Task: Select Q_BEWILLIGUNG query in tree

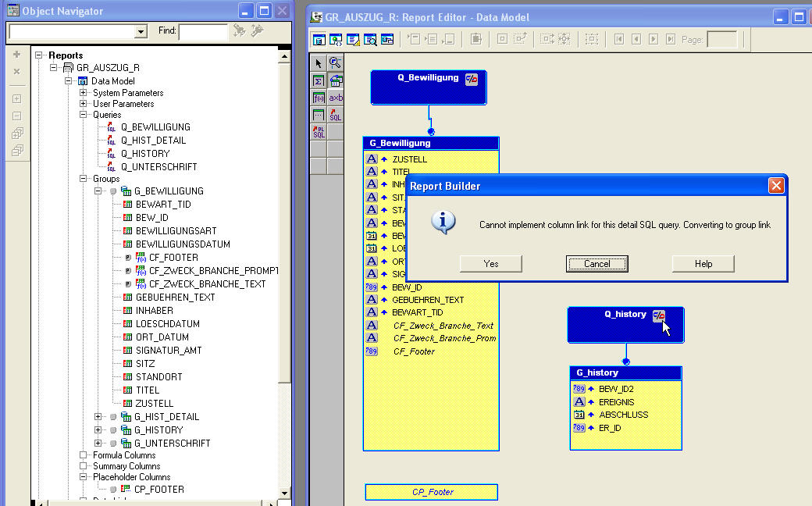Action: [155, 126]
